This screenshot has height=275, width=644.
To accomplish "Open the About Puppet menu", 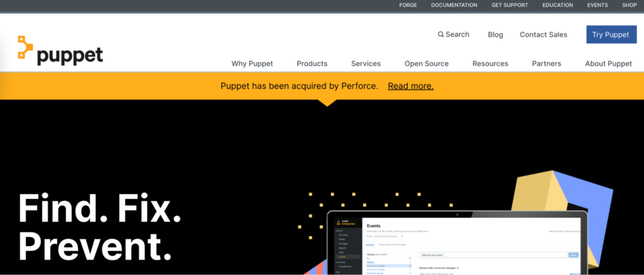I will [608, 63].
